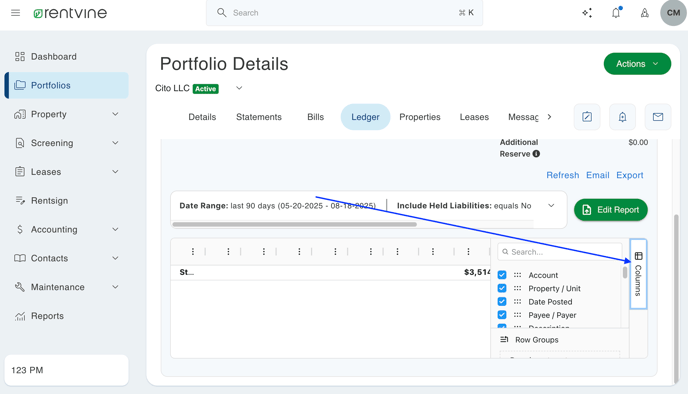Viewport: 688px width, 394px height.
Task: Click the Row Groups icon
Action: point(504,340)
